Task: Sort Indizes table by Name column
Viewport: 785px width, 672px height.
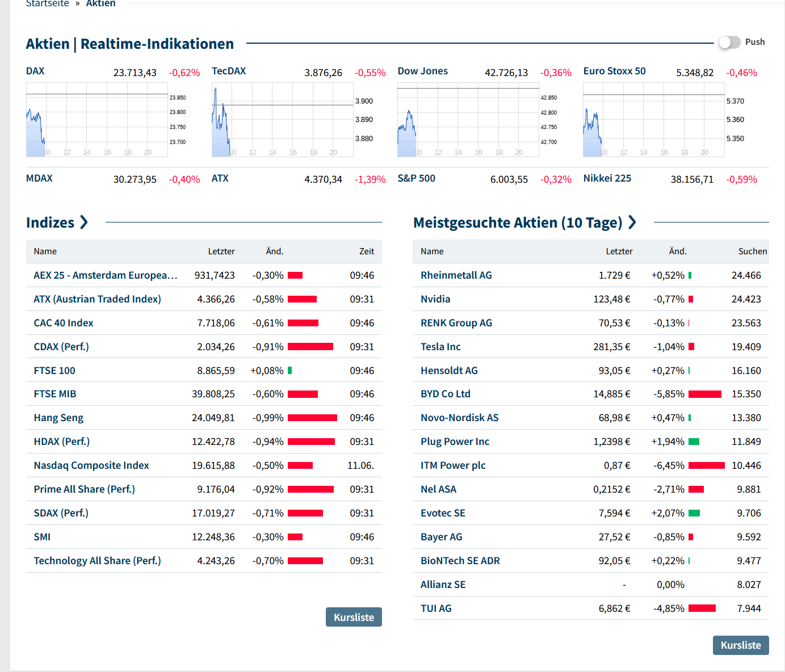Action: [x=45, y=251]
